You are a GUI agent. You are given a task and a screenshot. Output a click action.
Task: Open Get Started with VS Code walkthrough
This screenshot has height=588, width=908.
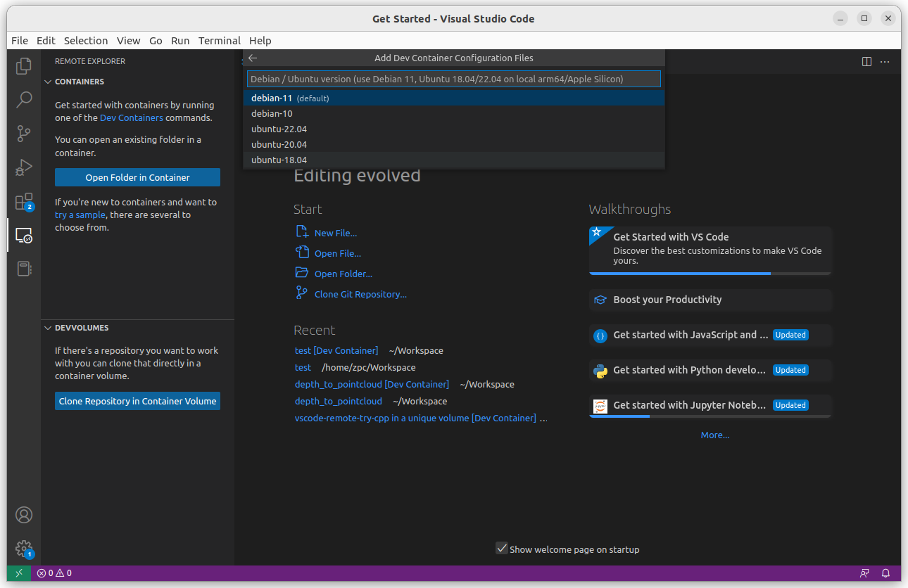pos(710,250)
